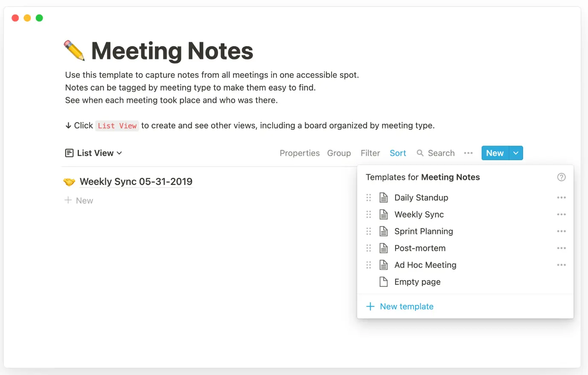Open the Sort menu
This screenshot has height=375, width=588.
397,153
